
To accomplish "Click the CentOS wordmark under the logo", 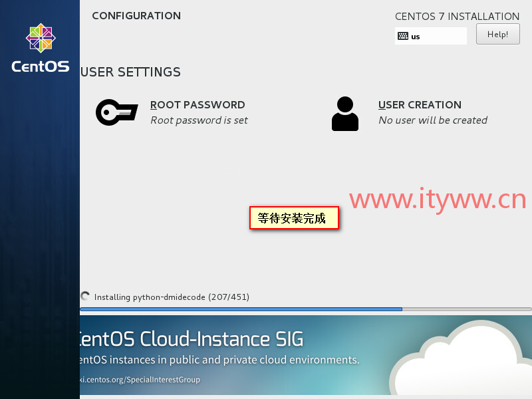I will point(41,66).
